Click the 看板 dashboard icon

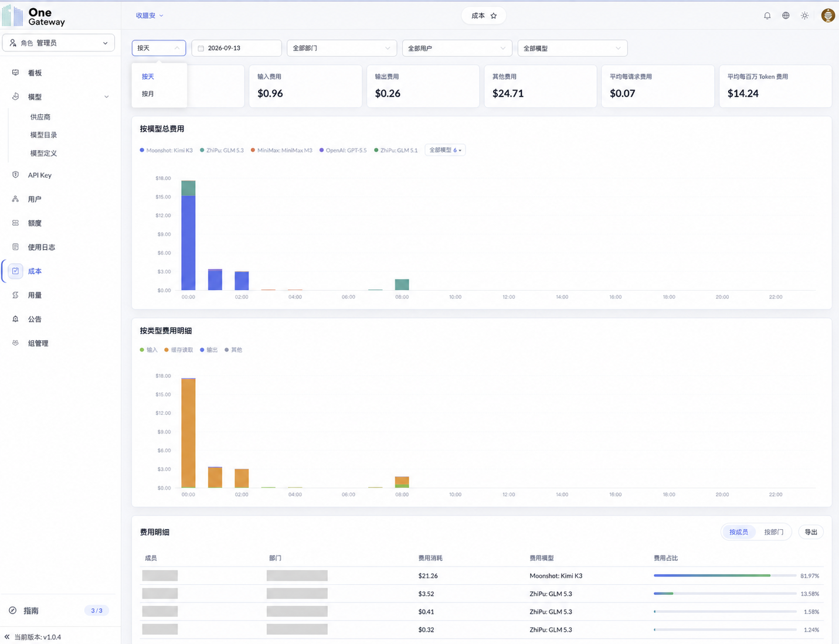pos(15,73)
